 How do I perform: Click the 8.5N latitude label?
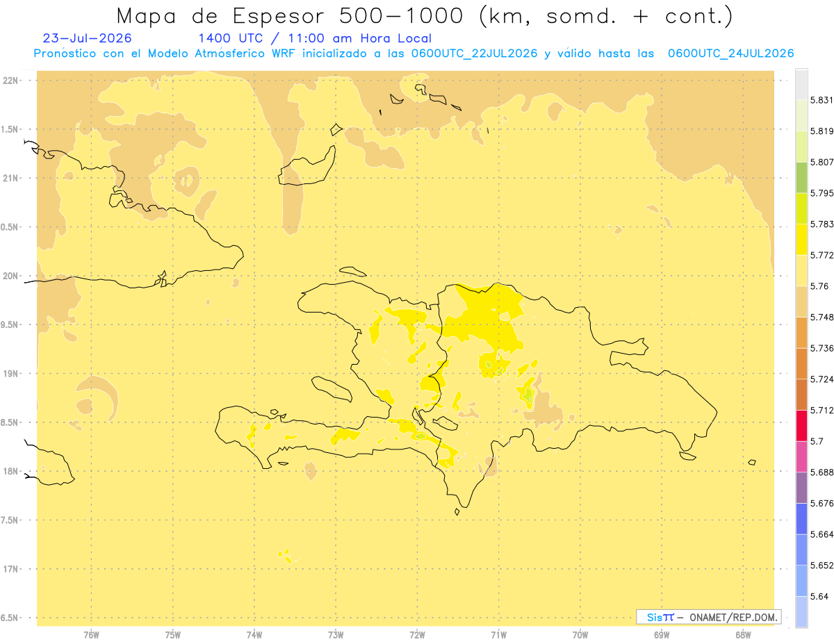pyautogui.click(x=10, y=422)
